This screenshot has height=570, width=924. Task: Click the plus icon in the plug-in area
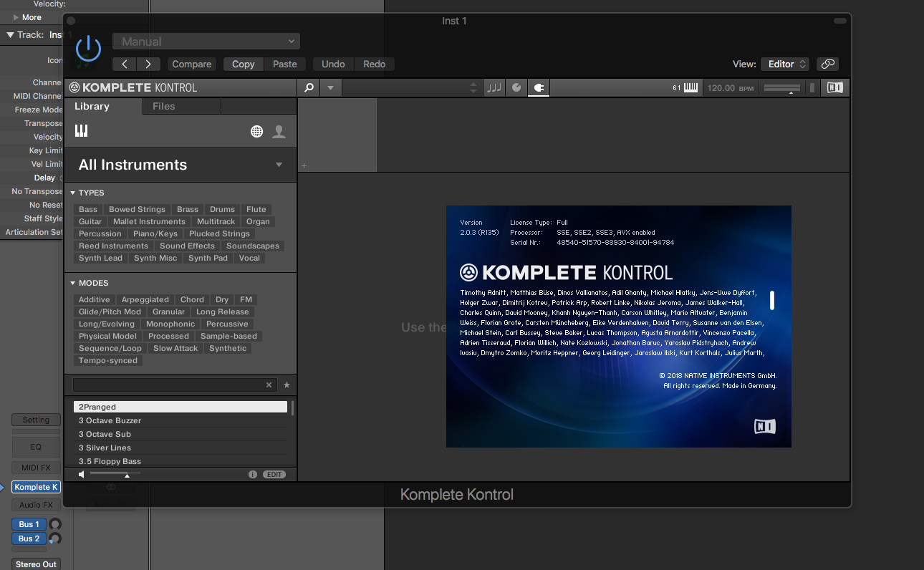pos(304,165)
